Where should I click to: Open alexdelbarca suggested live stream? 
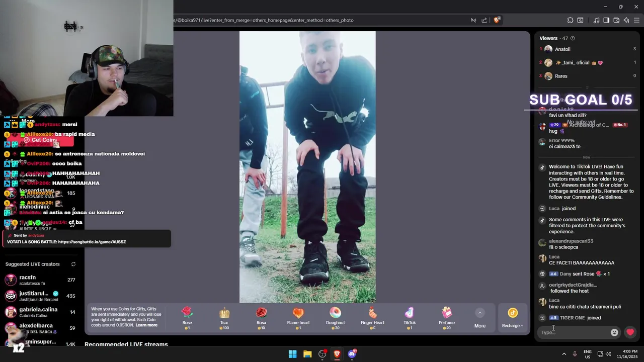[40, 328]
